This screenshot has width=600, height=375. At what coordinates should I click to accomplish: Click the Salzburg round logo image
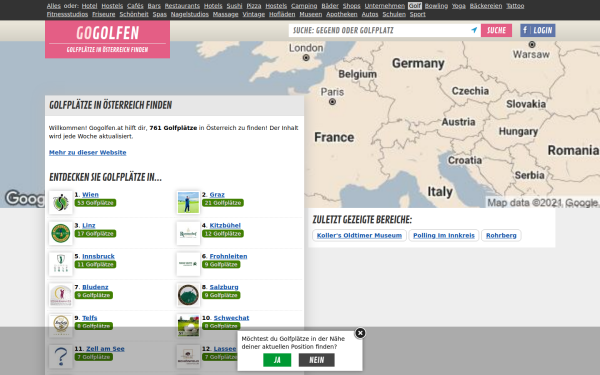click(x=188, y=295)
